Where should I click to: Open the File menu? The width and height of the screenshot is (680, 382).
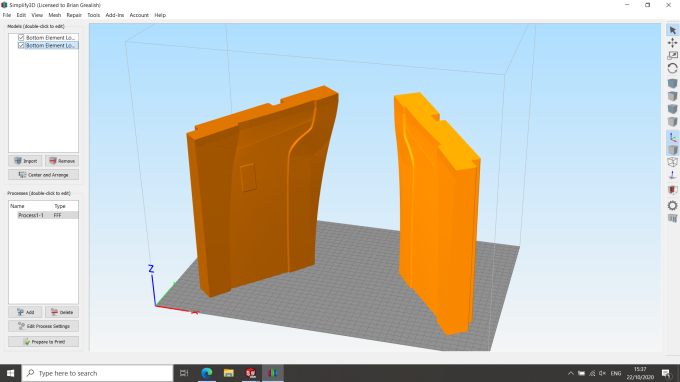(7, 15)
